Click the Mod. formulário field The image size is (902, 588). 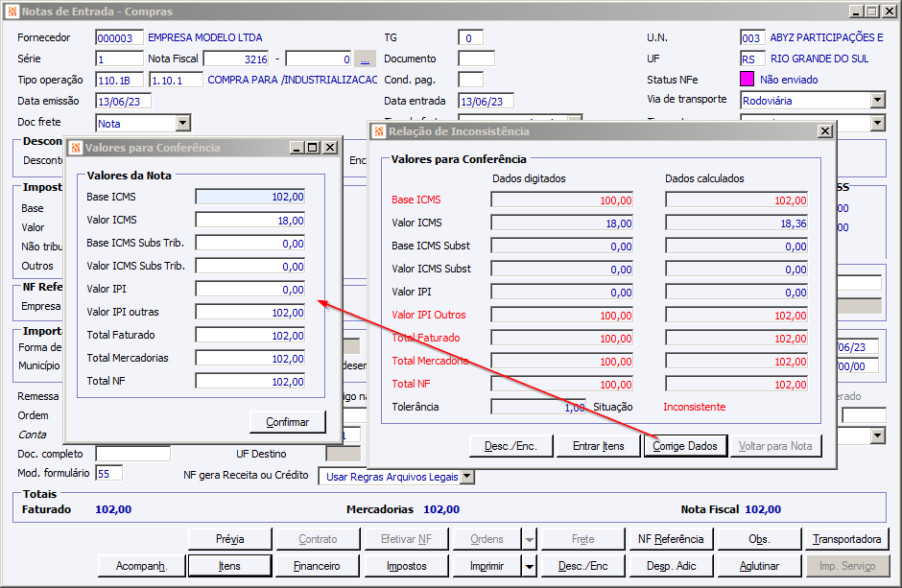point(109,474)
